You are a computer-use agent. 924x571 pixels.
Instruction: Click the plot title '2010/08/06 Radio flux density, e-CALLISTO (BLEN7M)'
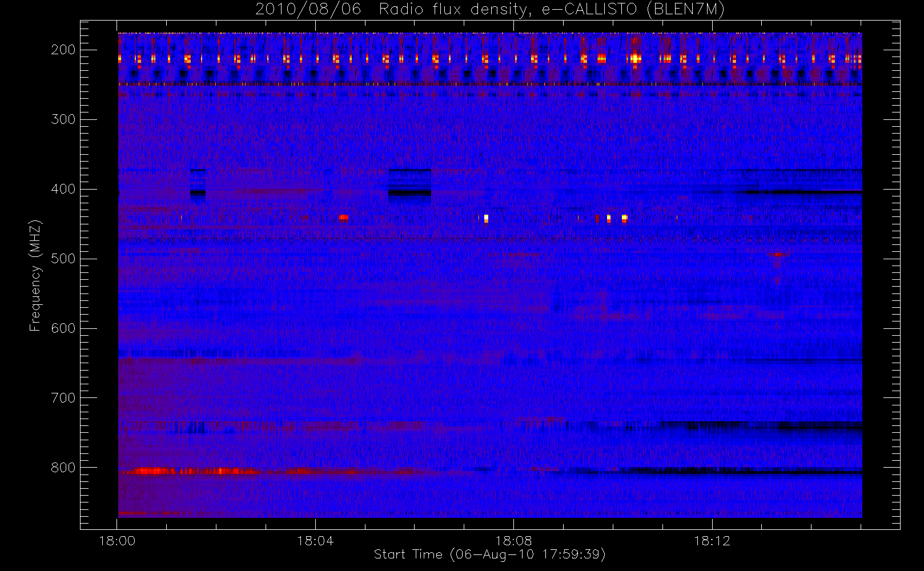point(490,9)
